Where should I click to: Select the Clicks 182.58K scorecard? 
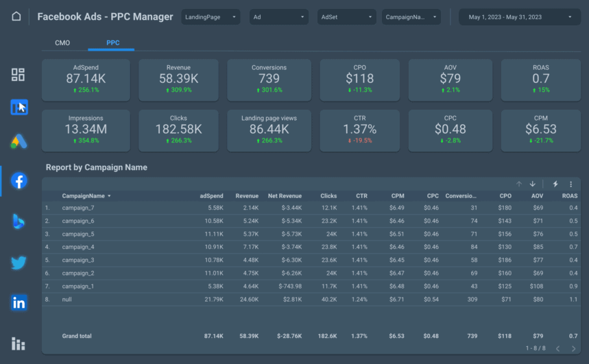click(178, 130)
